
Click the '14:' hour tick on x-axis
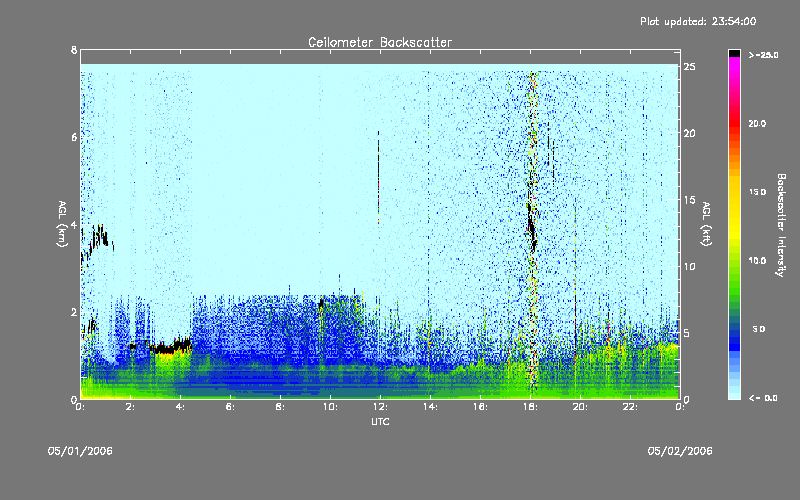[430, 407]
